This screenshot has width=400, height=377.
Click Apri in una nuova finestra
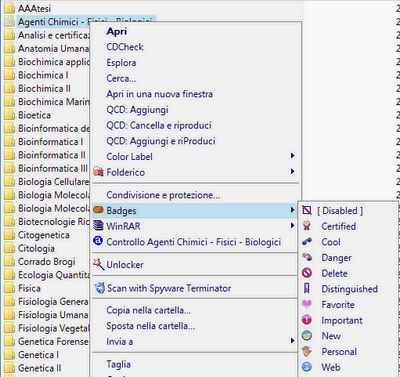tap(159, 94)
